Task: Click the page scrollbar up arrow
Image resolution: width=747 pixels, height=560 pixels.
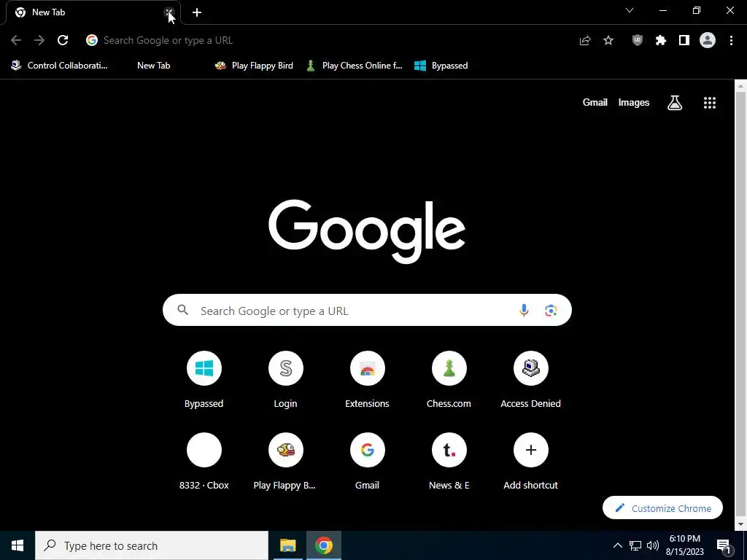Action: (x=740, y=87)
